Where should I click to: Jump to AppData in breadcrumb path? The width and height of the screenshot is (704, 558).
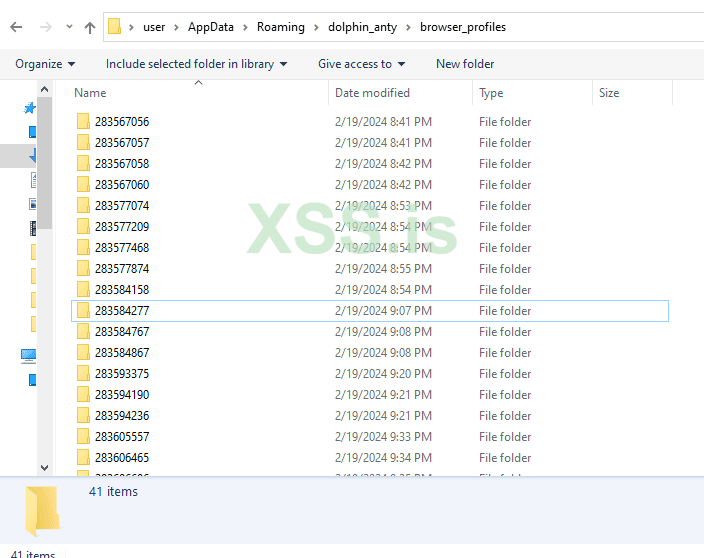pos(211,27)
